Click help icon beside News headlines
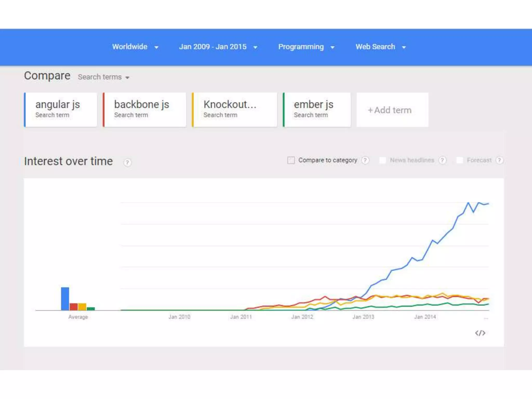The width and height of the screenshot is (532, 399). [442, 160]
